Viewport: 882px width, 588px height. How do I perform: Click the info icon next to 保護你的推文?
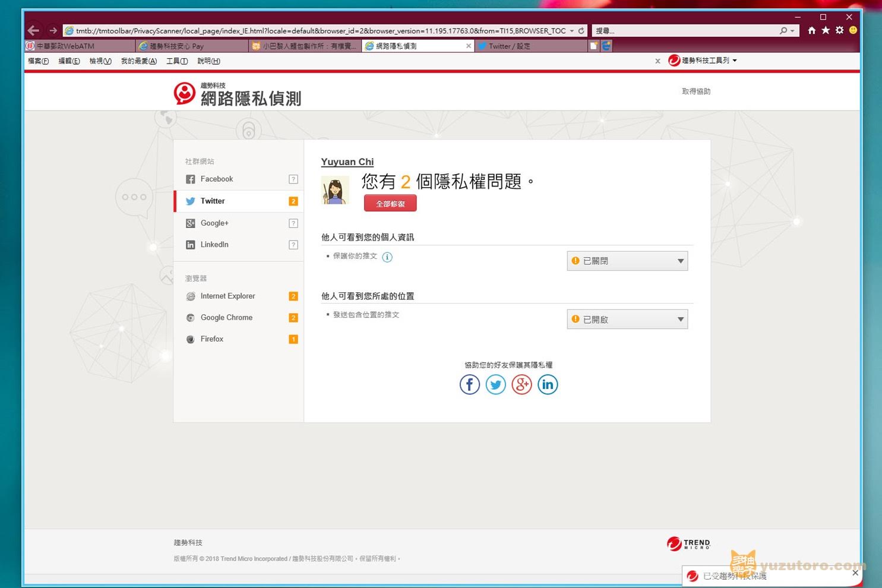(x=387, y=257)
